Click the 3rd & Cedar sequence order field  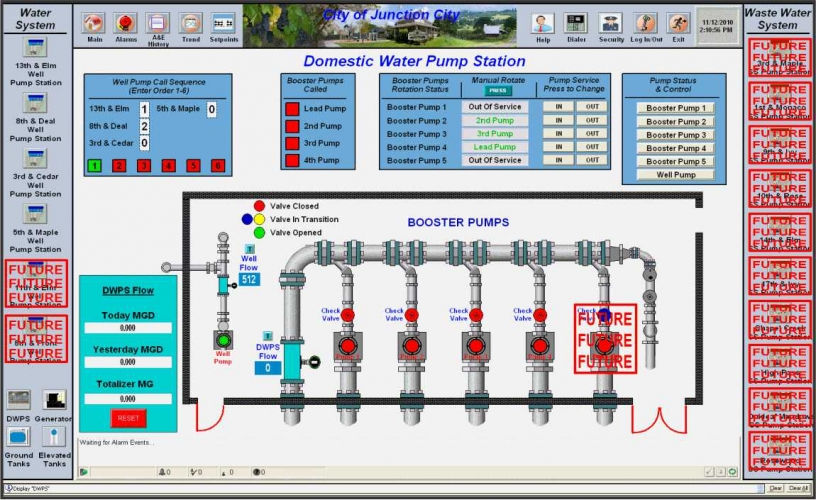point(144,143)
